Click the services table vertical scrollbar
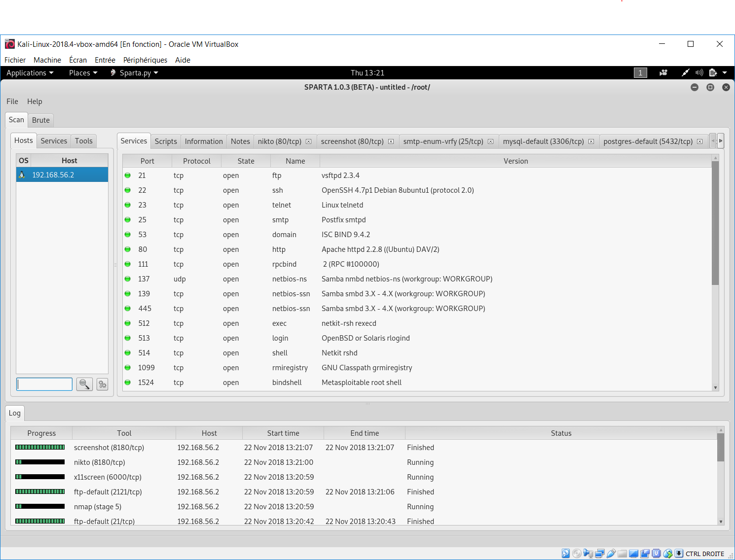This screenshot has width=735, height=560. click(x=715, y=223)
